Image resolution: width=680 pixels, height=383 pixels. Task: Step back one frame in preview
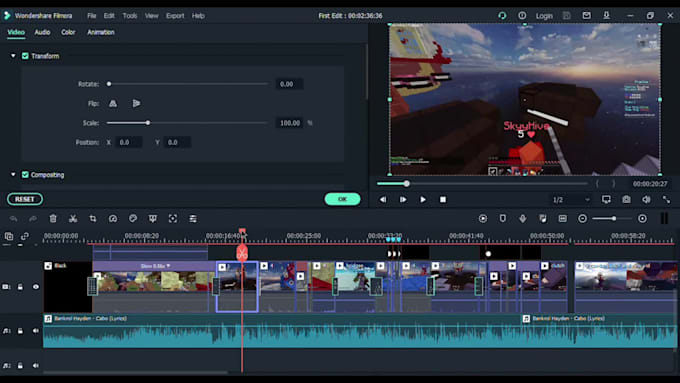pos(382,200)
